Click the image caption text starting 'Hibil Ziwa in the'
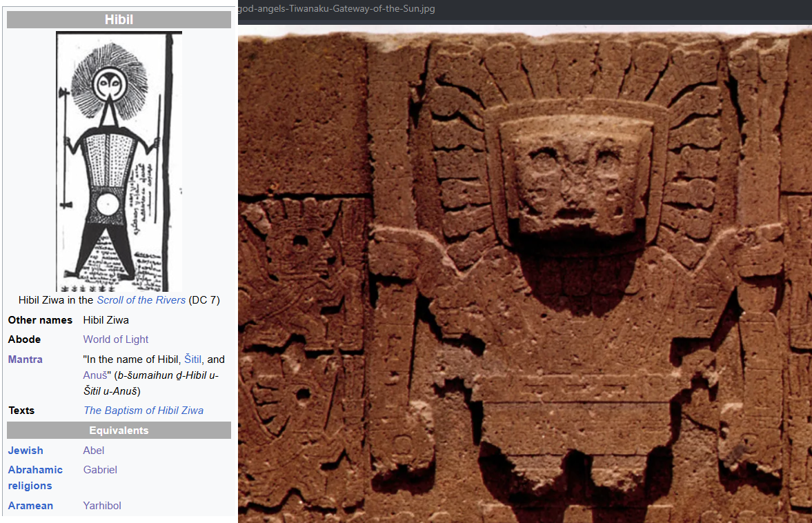 click(x=119, y=300)
